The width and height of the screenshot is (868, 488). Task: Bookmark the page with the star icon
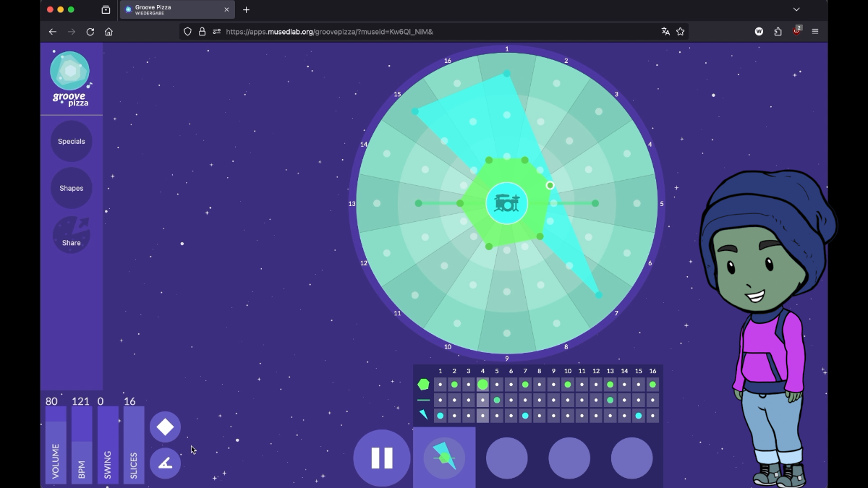[x=680, y=31]
